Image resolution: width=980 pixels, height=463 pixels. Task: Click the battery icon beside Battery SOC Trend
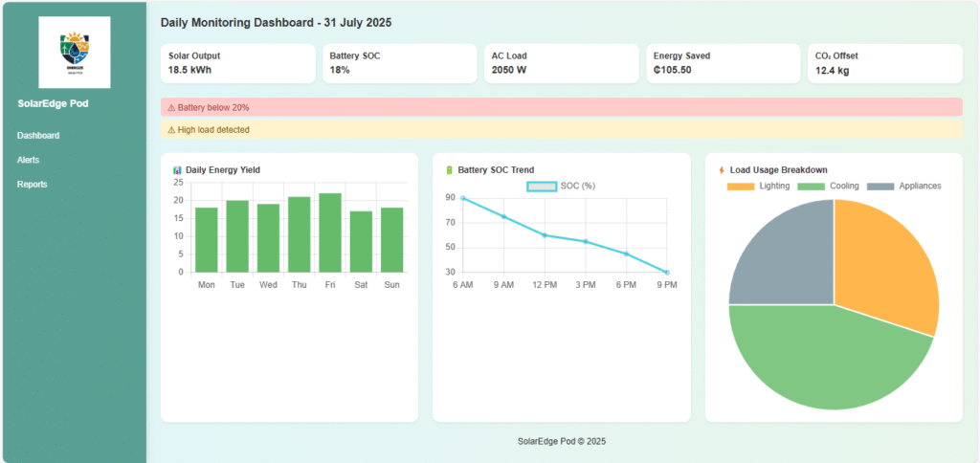pos(449,170)
